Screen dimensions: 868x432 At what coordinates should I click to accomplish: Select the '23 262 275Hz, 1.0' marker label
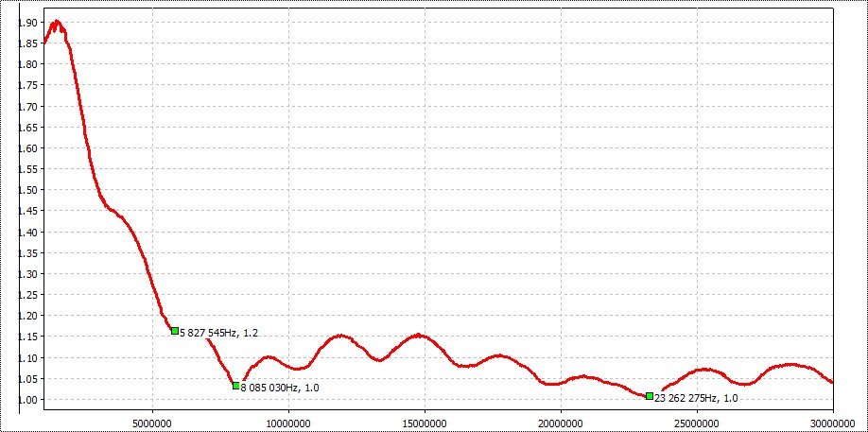pyautogui.click(x=696, y=398)
